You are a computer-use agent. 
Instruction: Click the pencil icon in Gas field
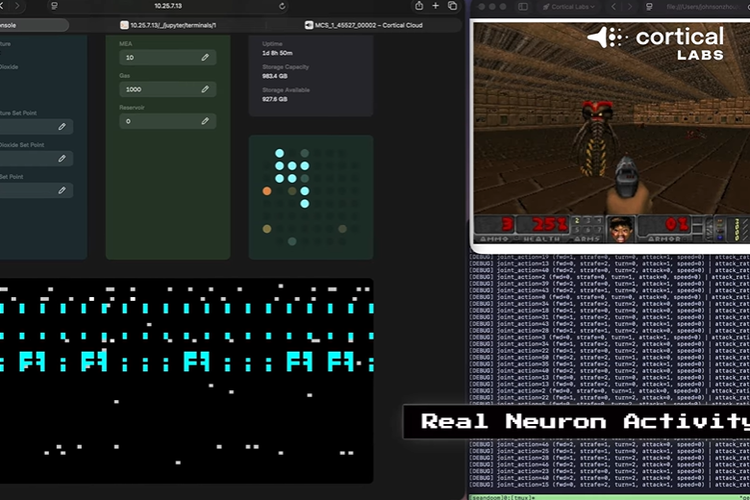coord(205,89)
